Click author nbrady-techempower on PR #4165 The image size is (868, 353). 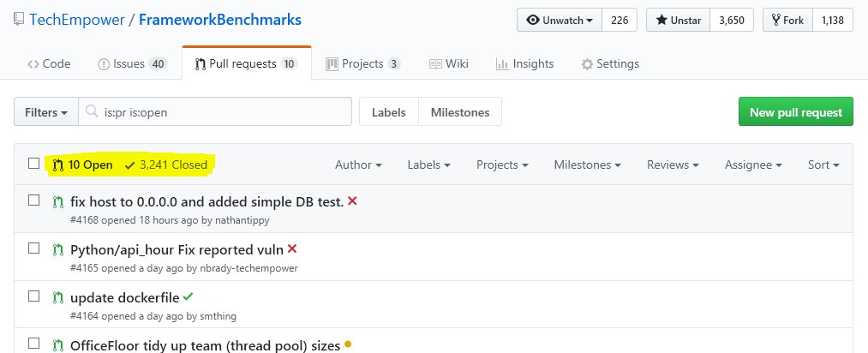tap(248, 268)
